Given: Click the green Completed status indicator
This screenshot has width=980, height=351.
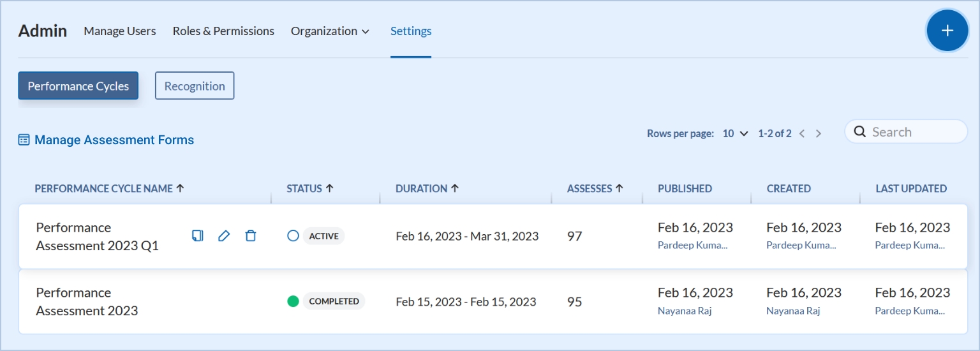Looking at the screenshot, I should (x=293, y=301).
